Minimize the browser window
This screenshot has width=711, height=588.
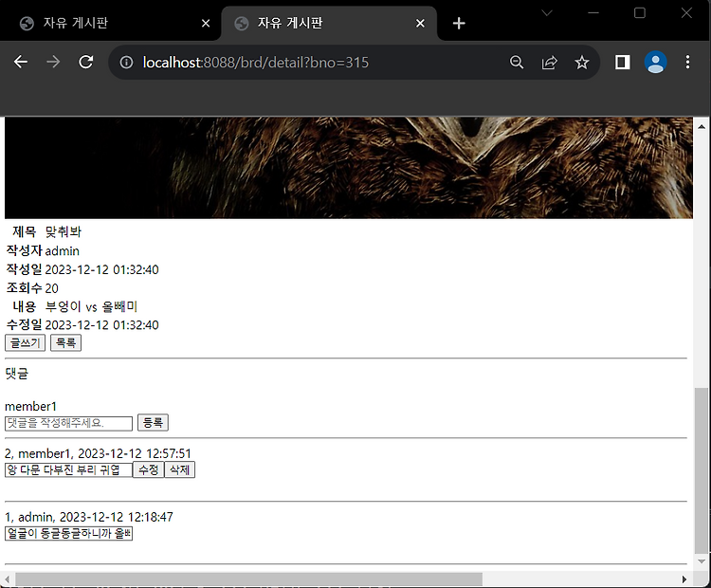tap(593, 12)
